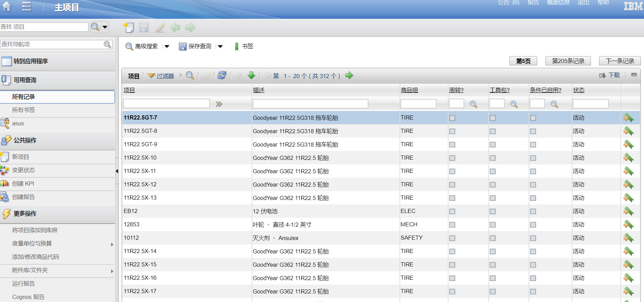Toggle condition enabled checkbox for 11R22.5X-17
Viewport: 644px width, 302px height.
tap(533, 291)
